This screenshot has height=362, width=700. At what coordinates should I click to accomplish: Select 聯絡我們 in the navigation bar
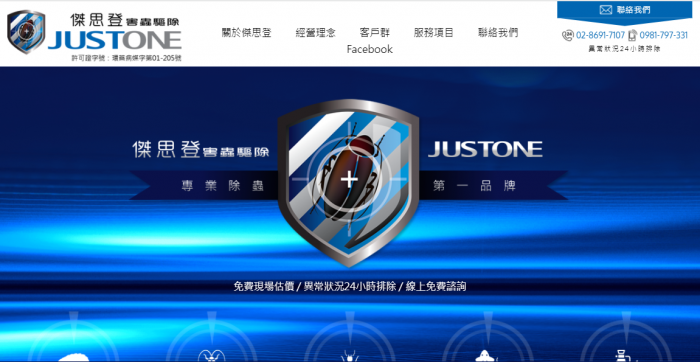coord(498,33)
